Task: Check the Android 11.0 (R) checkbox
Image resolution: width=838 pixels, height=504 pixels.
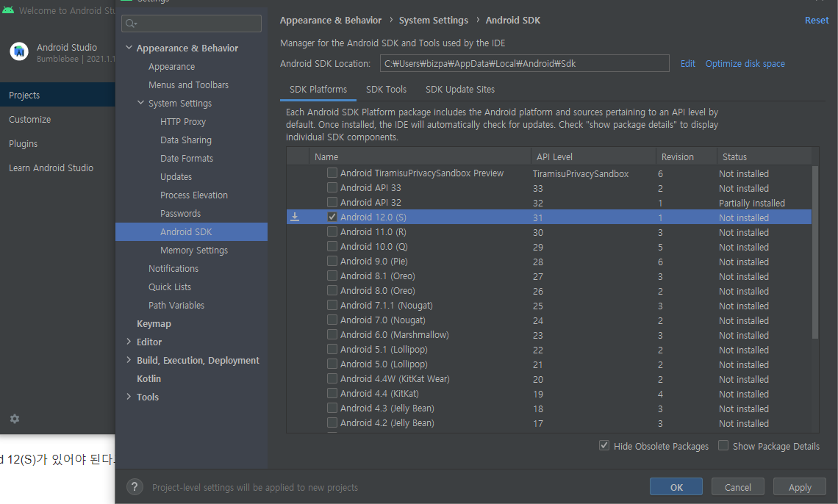Action: pos(332,231)
